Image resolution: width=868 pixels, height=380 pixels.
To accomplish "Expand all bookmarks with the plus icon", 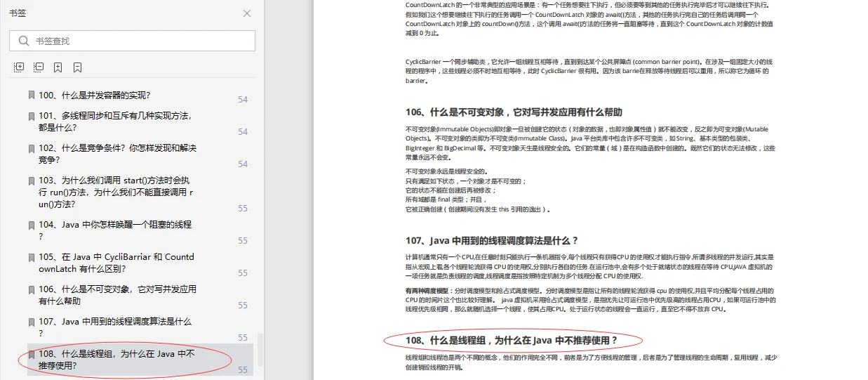I will point(19,67).
